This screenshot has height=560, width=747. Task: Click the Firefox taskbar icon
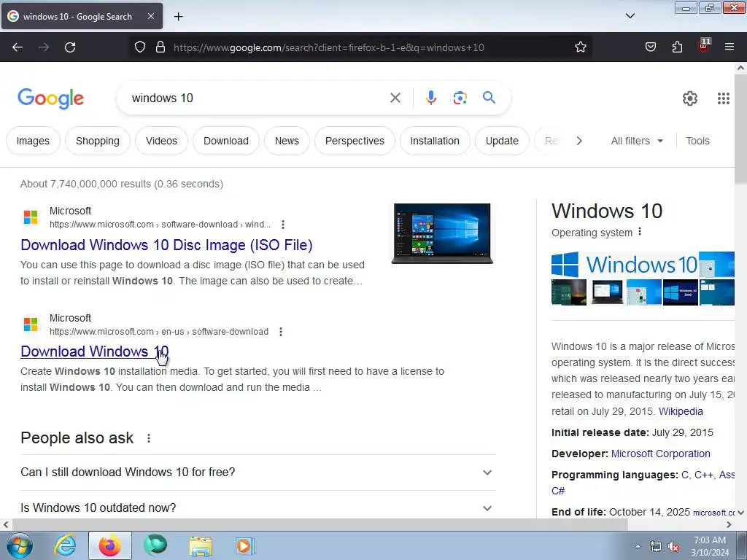point(109,545)
